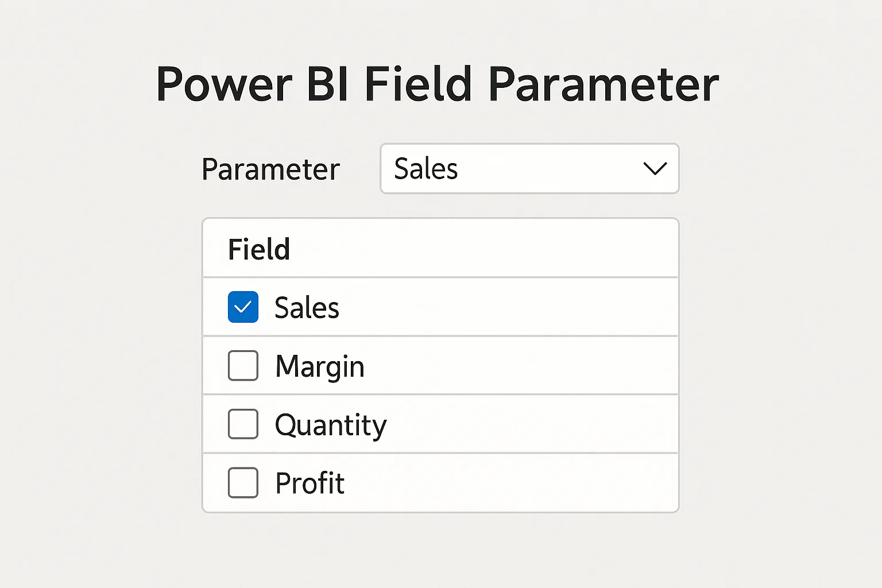Click the Field column header

pyautogui.click(x=259, y=249)
